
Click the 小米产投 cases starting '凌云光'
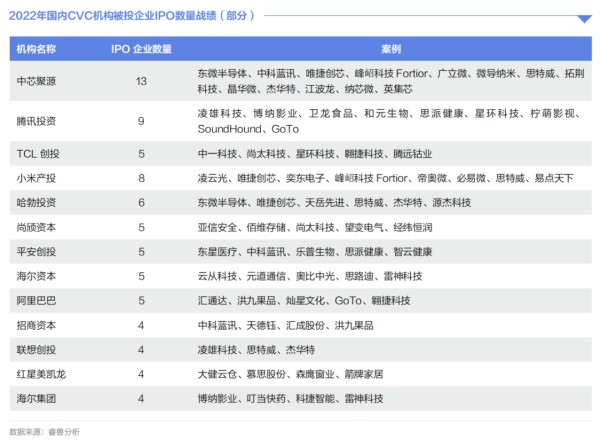click(386, 178)
